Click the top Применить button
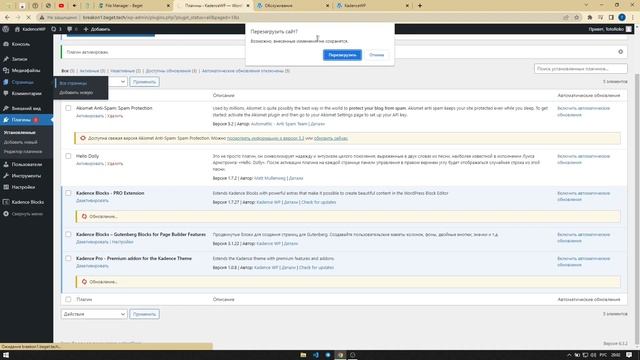Screen dimensions: 640x360 [144, 82]
